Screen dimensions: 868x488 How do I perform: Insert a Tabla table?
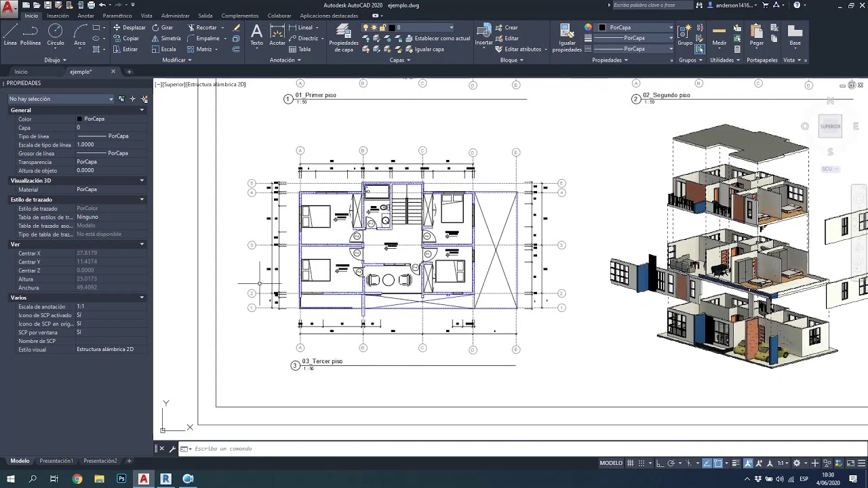pyautogui.click(x=300, y=49)
